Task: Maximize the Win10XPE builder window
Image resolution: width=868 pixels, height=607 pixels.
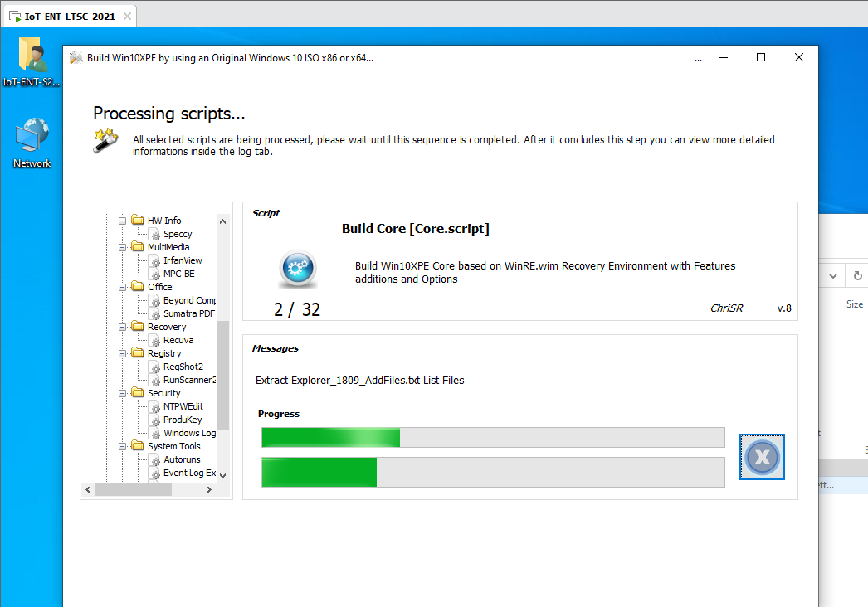Action: pyautogui.click(x=761, y=57)
